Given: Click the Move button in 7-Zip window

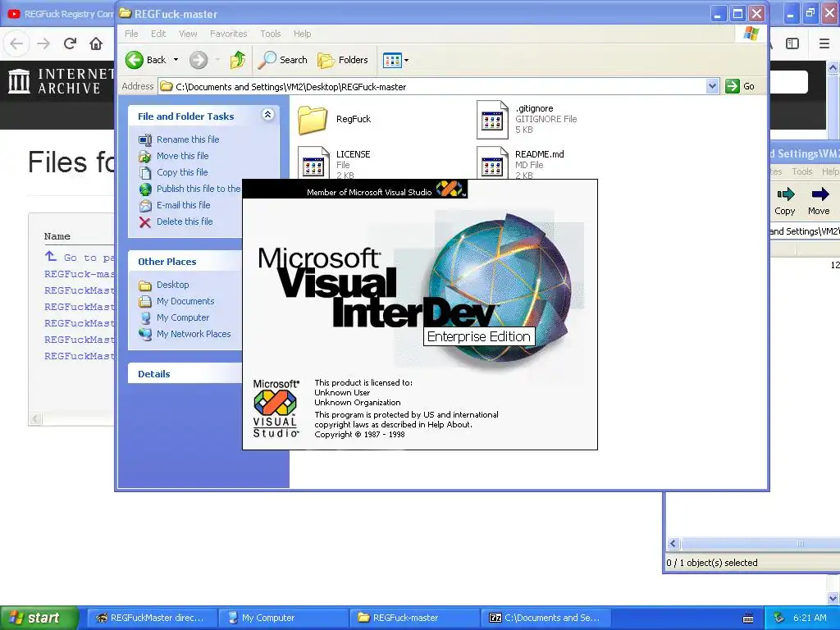Looking at the screenshot, I should coord(819,200).
